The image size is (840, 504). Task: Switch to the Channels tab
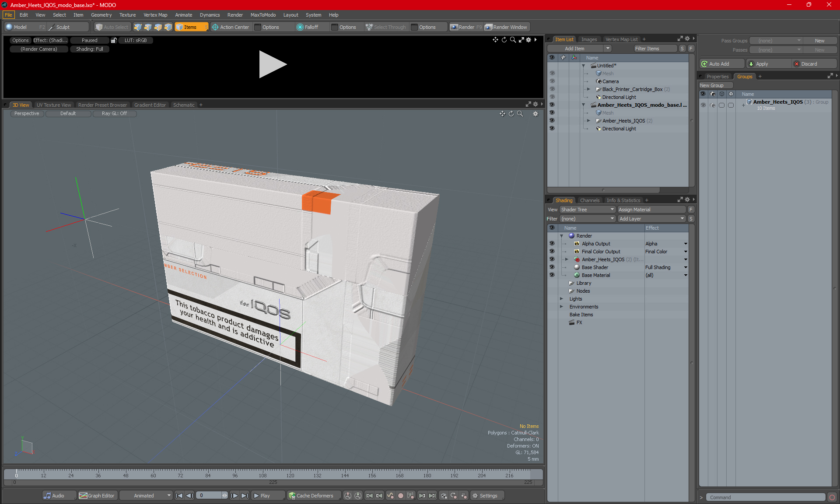(590, 200)
